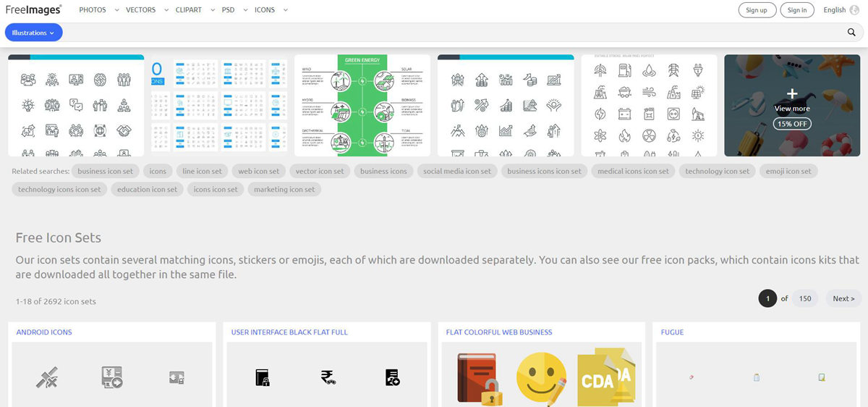Go to the Next page
Screen dimensions: 868x407
click(x=843, y=298)
